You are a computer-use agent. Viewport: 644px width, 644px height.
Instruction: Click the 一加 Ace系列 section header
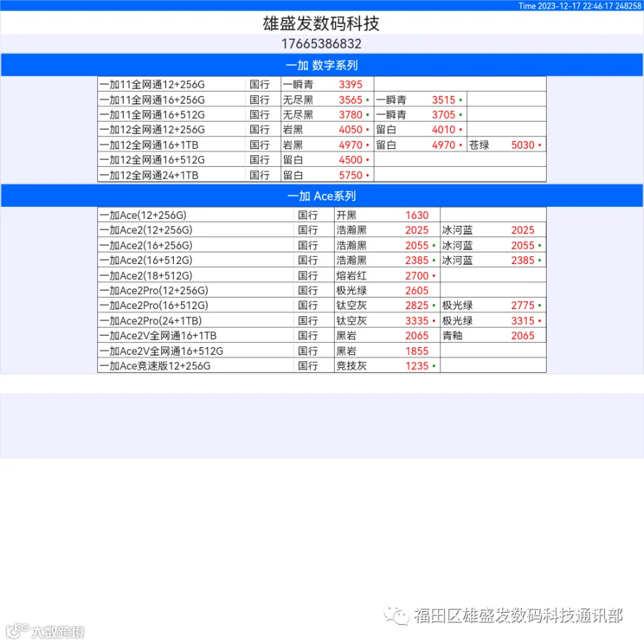[x=321, y=196]
